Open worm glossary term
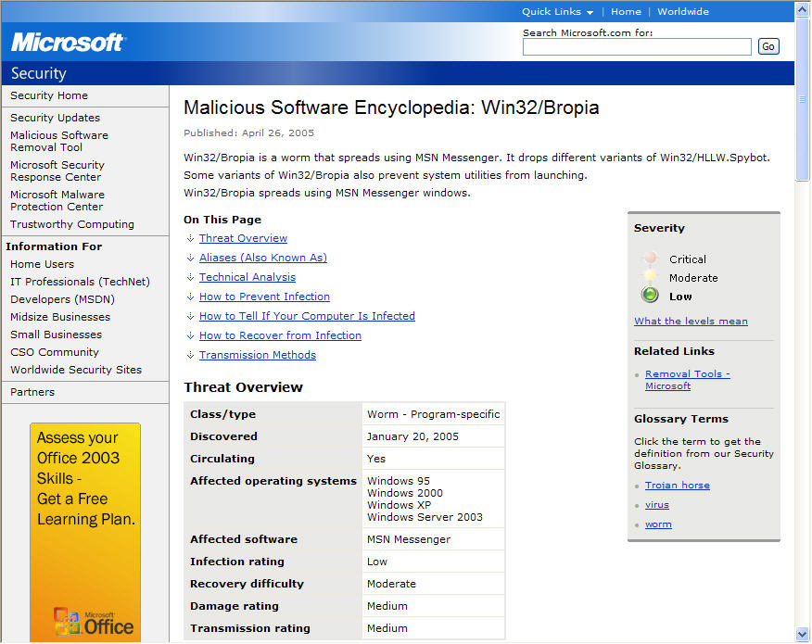The width and height of the screenshot is (812, 644). [x=658, y=524]
